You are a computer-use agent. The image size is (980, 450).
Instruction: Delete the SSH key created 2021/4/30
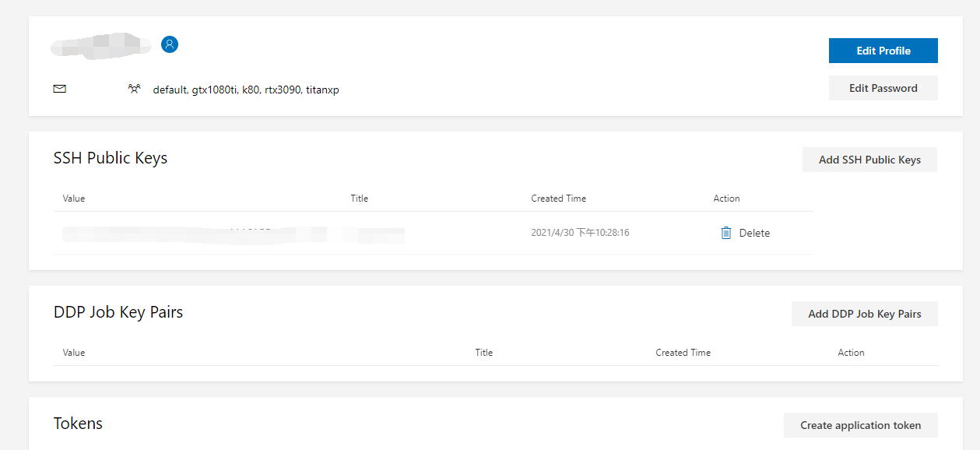click(745, 233)
